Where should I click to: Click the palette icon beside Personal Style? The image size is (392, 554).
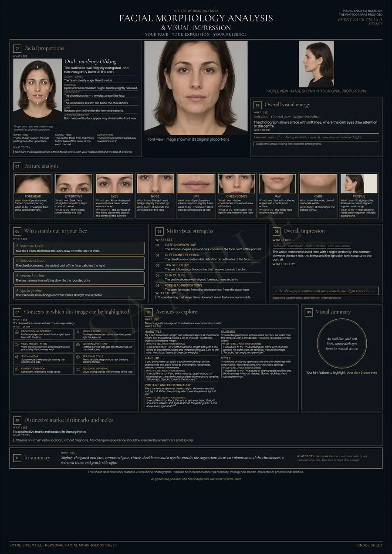pos(78,357)
